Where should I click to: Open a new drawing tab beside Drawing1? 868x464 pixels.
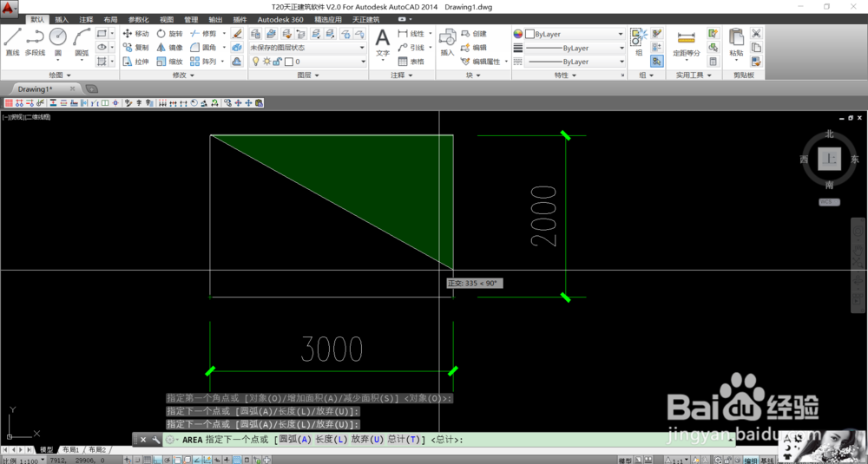pos(92,89)
